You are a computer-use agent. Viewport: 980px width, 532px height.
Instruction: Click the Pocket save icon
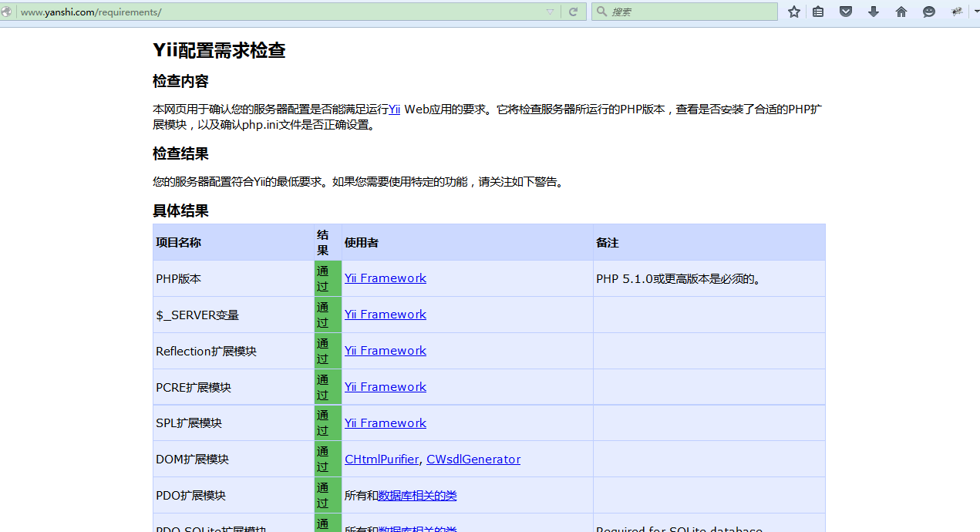[x=846, y=12]
